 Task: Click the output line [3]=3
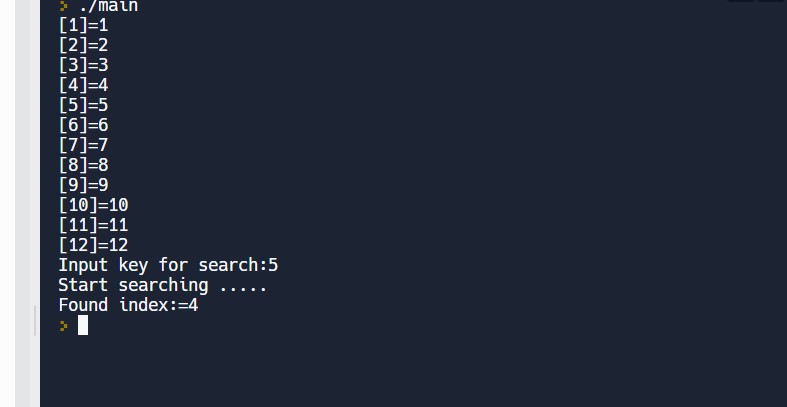coord(83,65)
